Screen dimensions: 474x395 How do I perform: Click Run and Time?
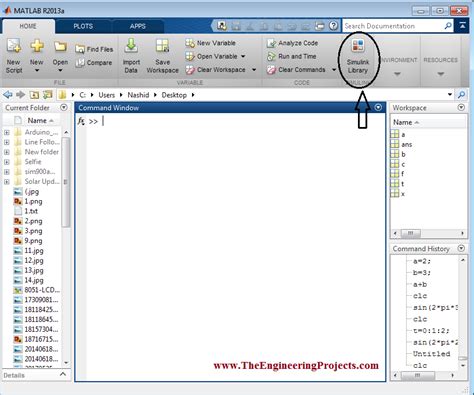tap(292, 56)
